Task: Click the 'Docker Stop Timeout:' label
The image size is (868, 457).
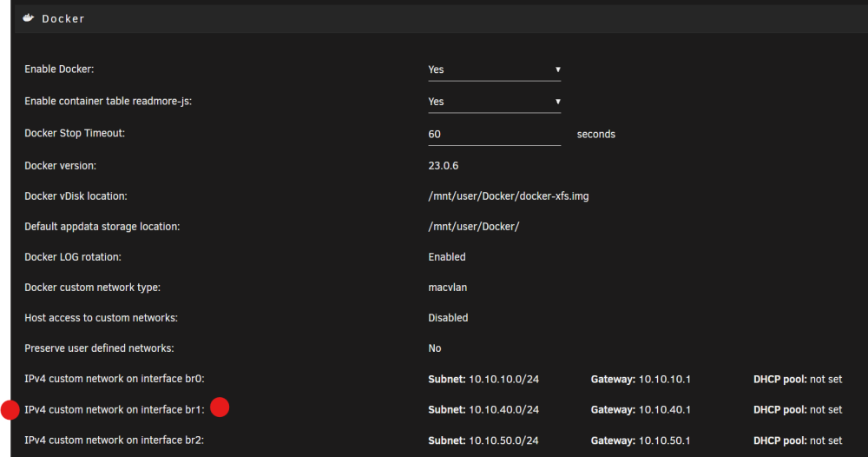Action: (x=75, y=134)
